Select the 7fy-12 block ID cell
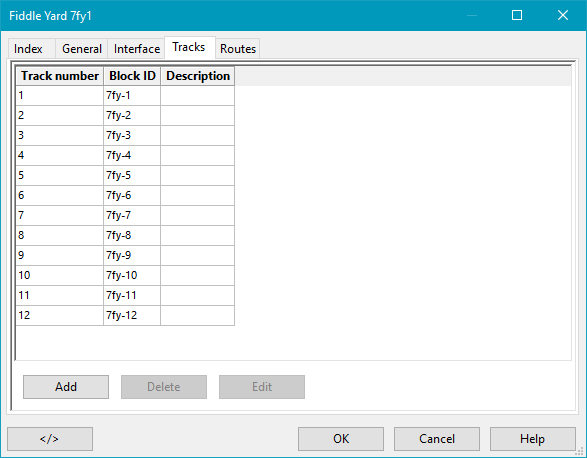The width and height of the screenshot is (587, 458). [132, 315]
